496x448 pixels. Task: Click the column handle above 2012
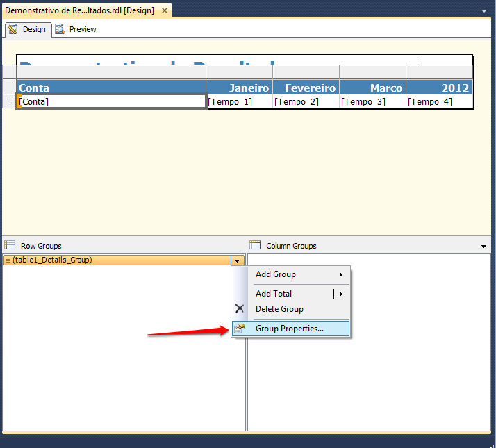[x=439, y=72]
